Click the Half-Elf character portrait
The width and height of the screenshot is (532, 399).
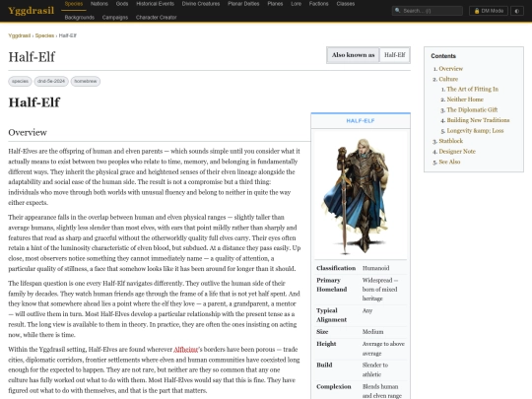click(x=361, y=195)
